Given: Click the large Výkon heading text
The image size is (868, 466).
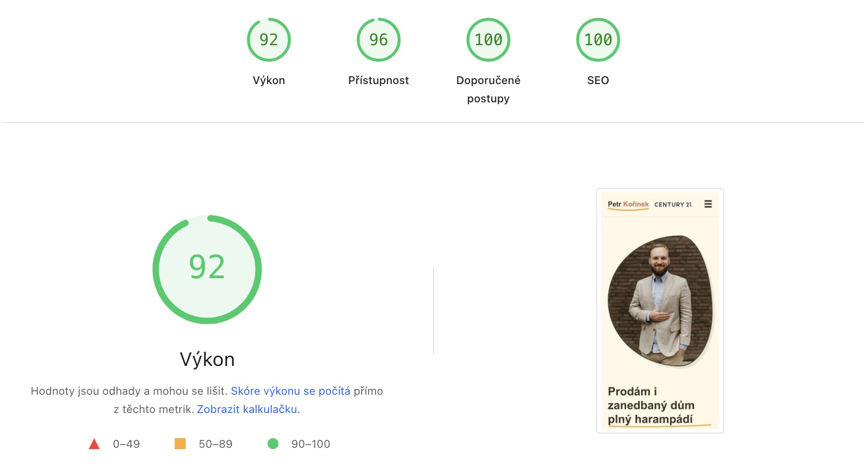Looking at the screenshot, I should (207, 360).
